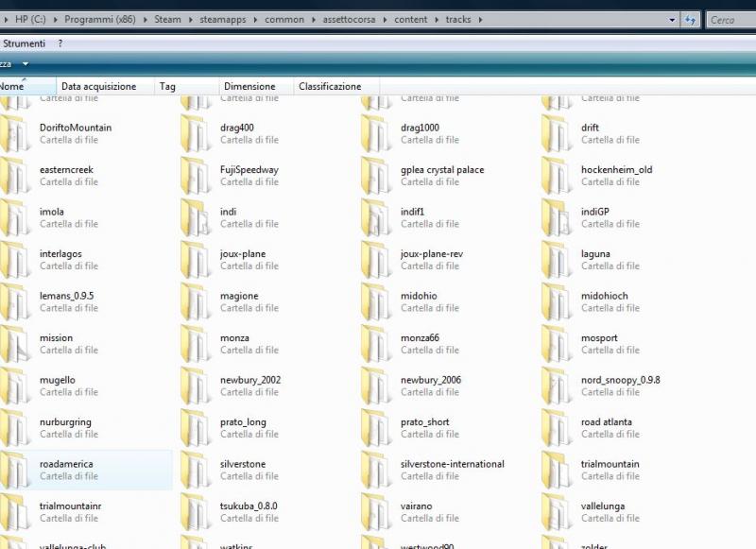Select the trialmountain folder name

pos(610,464)
